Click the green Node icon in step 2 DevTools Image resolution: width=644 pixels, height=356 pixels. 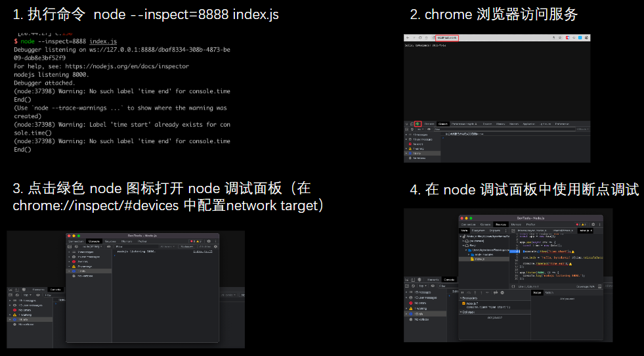pos(417,123)
